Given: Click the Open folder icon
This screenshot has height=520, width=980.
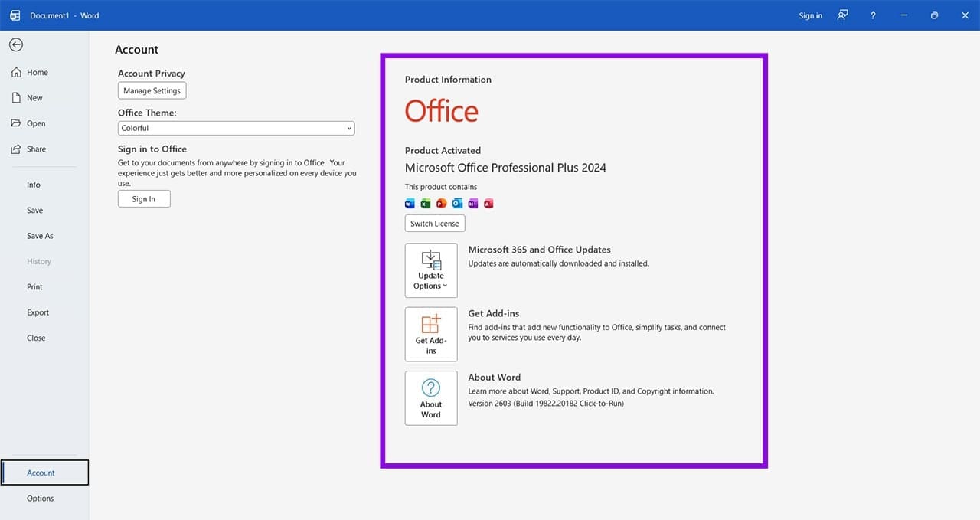Looking at the screenshot, I should 16,123.
